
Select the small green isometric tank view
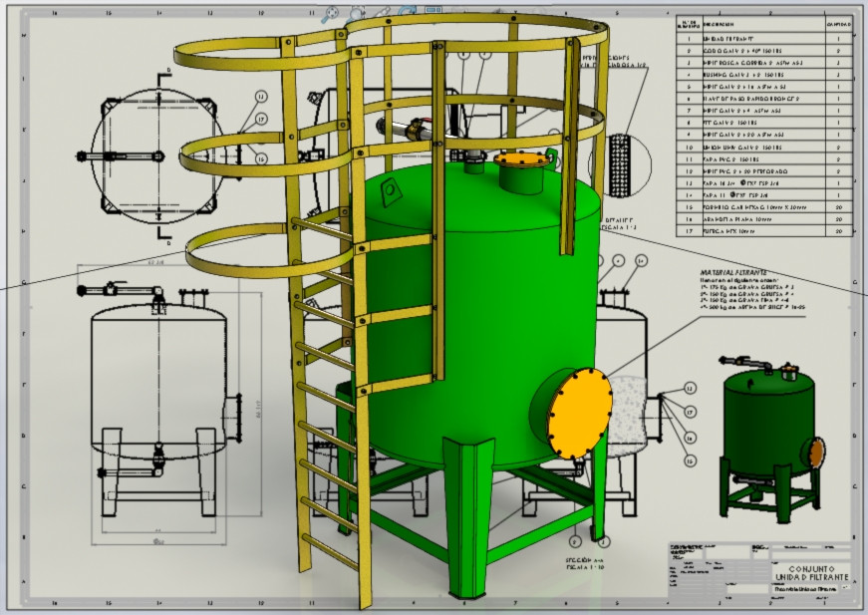click(x=772, y=439)
